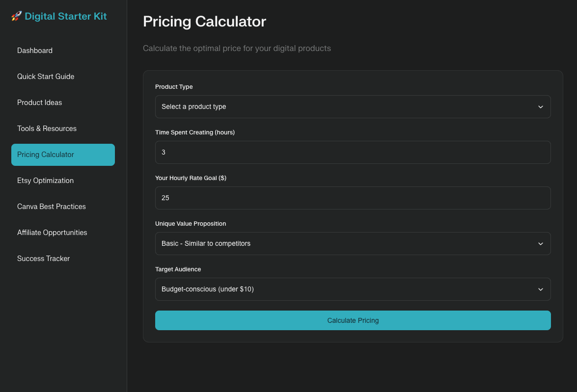This screenshot has height=392, width=577.
Task: Click the Product Type chevron arrow
Action: [541, 107]
